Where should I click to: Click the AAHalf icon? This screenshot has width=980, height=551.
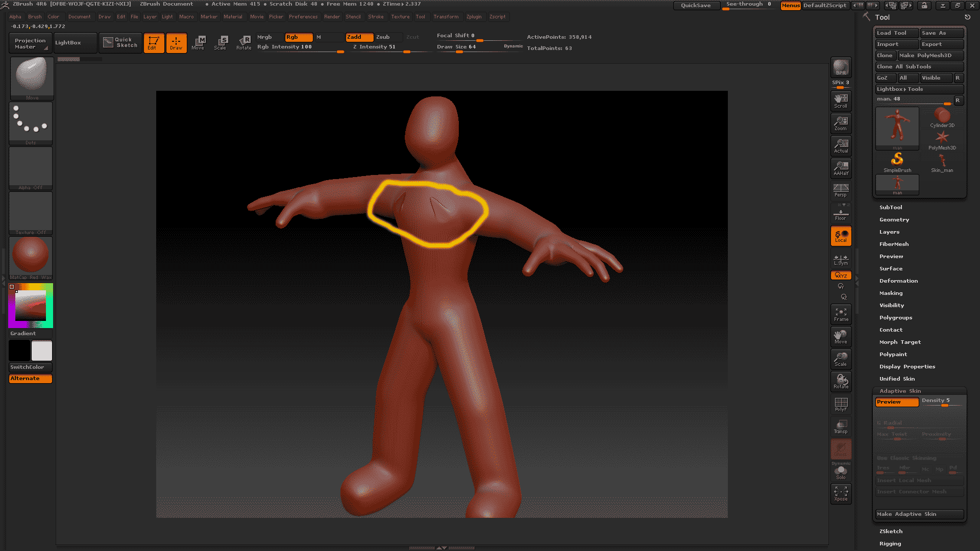(x=841, y=168)
